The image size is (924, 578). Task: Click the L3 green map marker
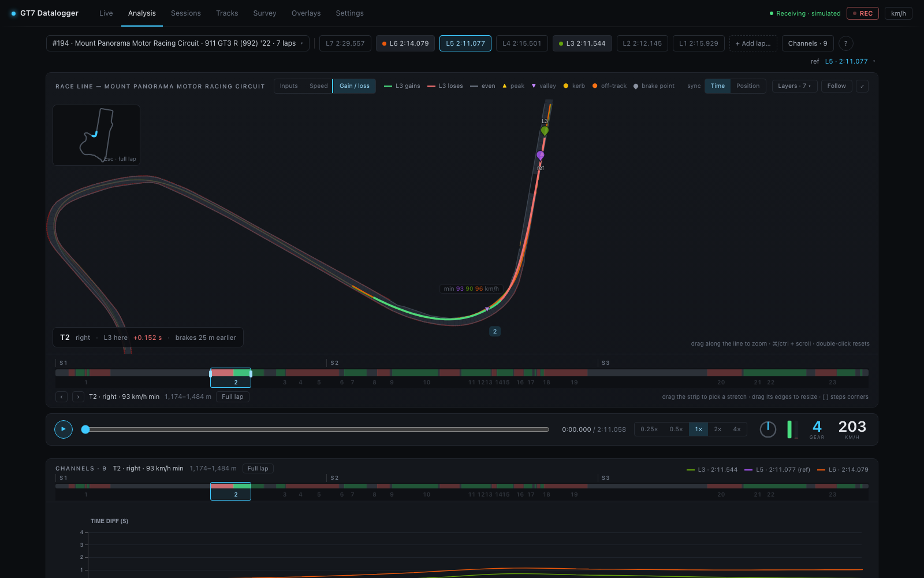[x=545, y=131]
